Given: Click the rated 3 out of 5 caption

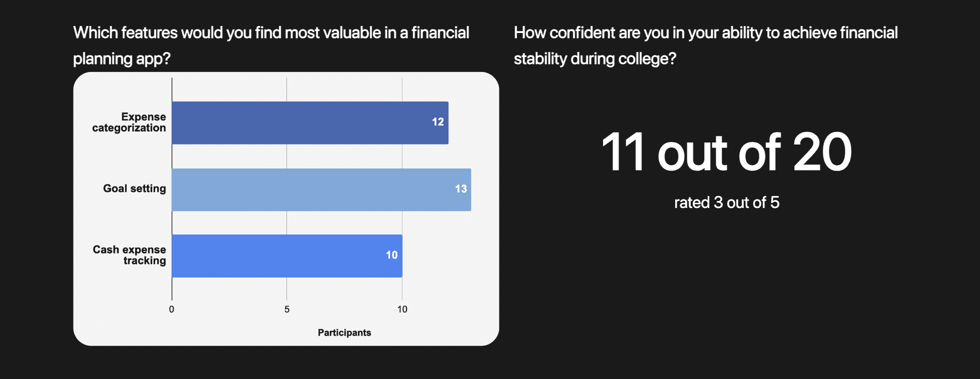Looking at the screenshot, I should click(x=727, y=202).
